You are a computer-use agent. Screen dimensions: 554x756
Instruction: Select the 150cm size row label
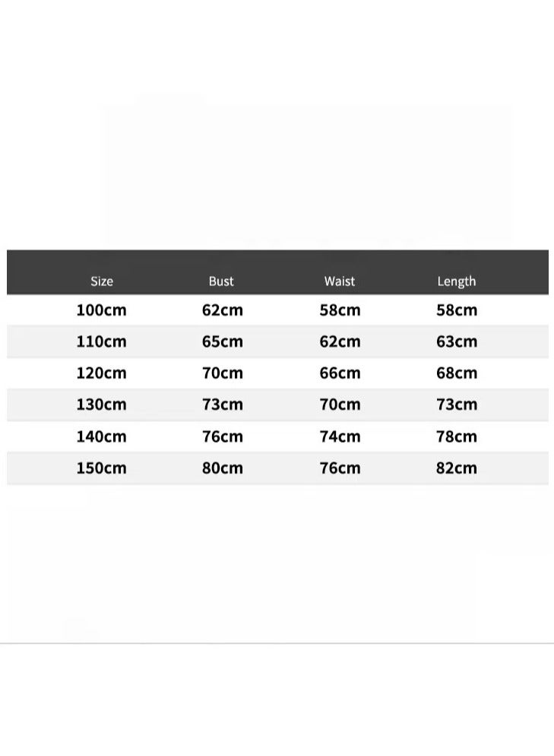[102, 468]
